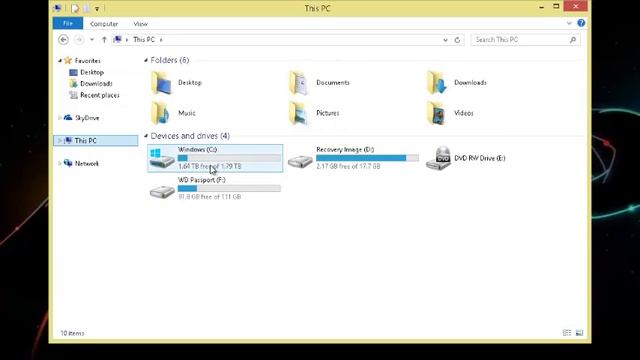Expand the This PC tree node
Viewport: 640px width, 360px height.
tap(60, 141)
